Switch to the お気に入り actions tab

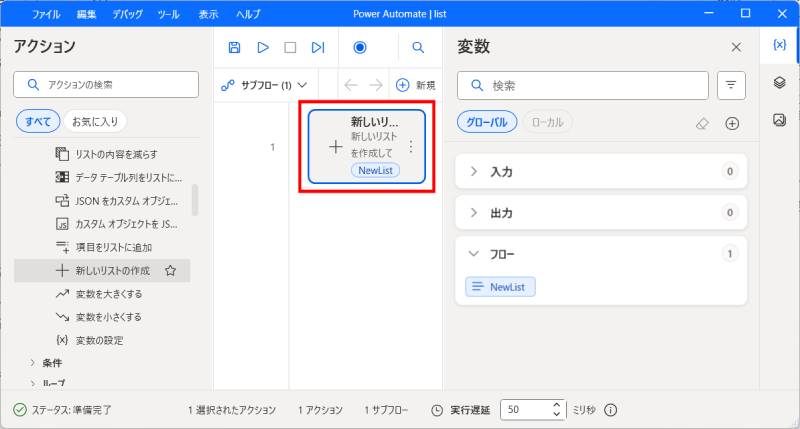[x=95, y=121]
